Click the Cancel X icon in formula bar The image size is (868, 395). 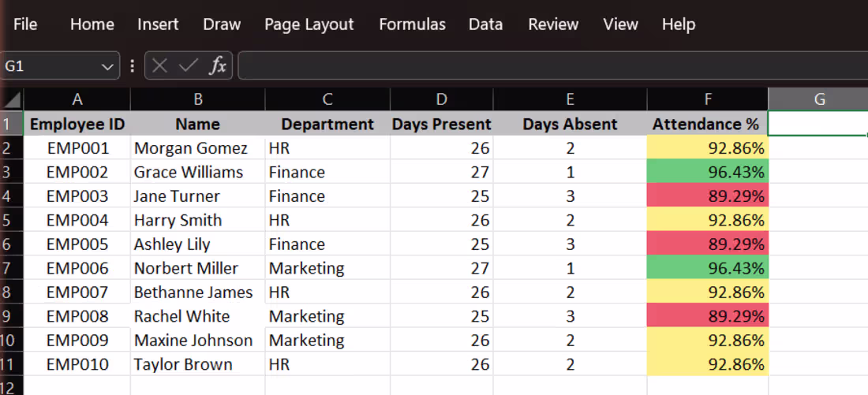[159, 66]
